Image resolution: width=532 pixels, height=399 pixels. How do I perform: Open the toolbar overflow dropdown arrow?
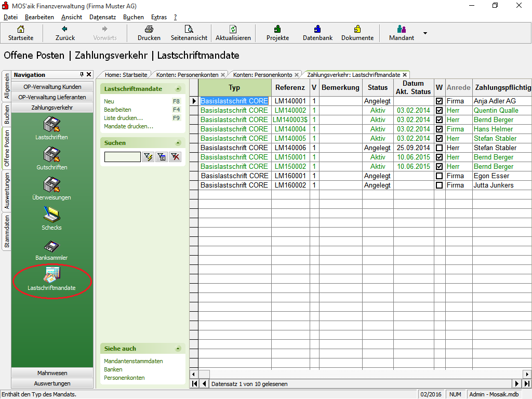pos(425,33)
